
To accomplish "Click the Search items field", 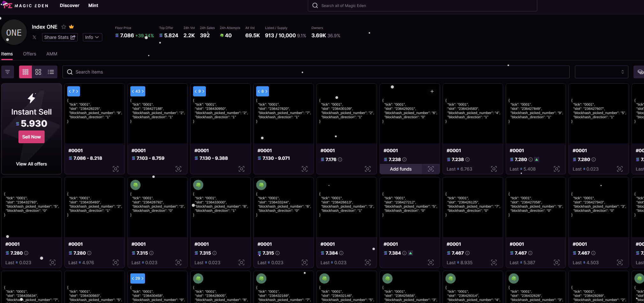I will [316, 72].
